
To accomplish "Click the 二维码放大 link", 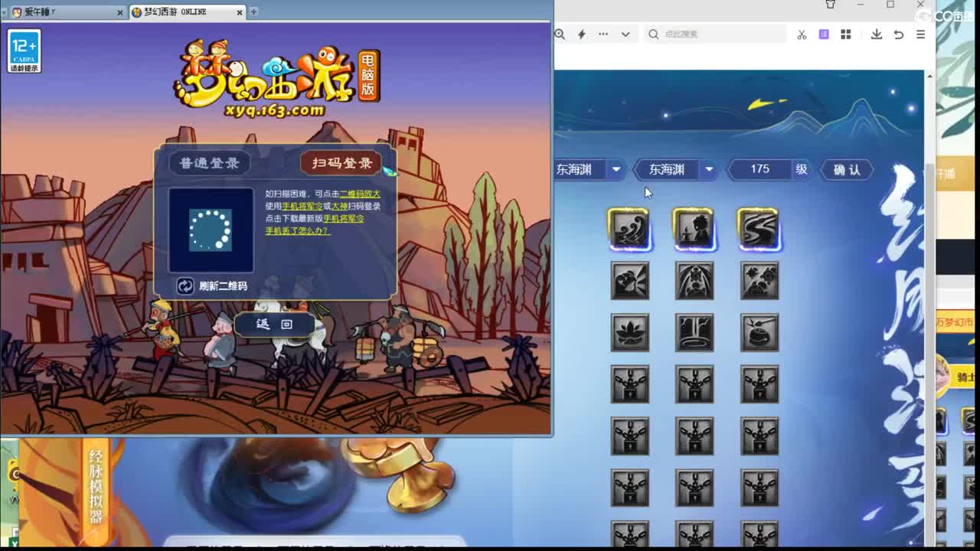I will pyautogui.click(x=360, y=194).
